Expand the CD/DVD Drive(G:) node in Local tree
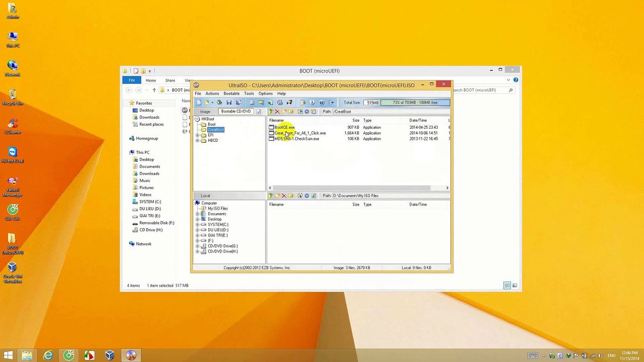This screenshot has width=644, height=362. tap(198, 246)
